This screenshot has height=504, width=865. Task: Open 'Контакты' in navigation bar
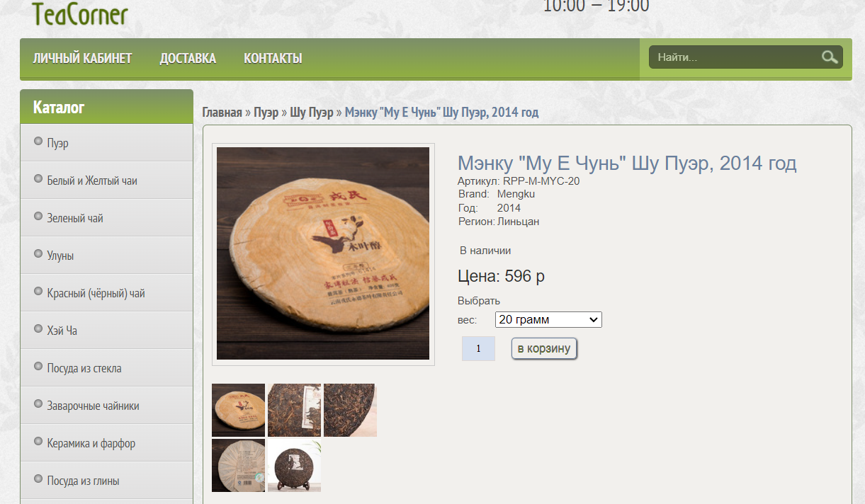tap(273, 59)
